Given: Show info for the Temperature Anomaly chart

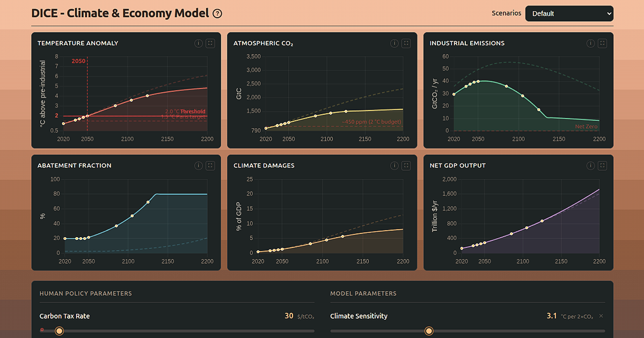Looking at the screenshot, I should point(199,43).
